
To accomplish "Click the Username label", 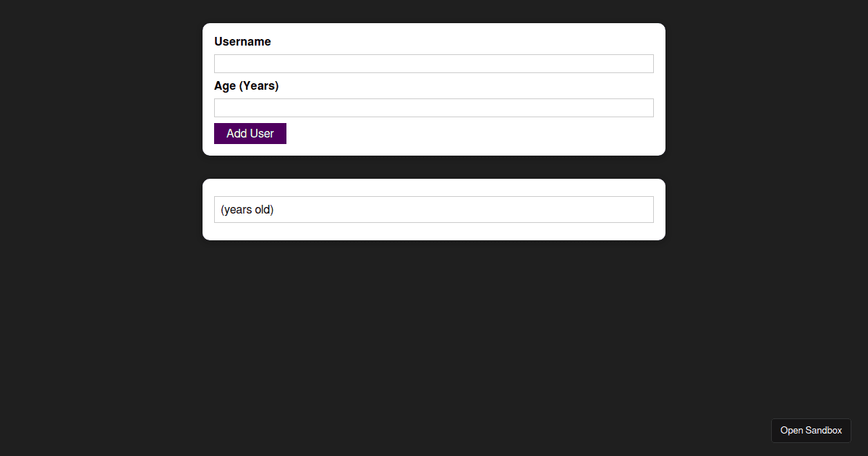I will 242,41.
